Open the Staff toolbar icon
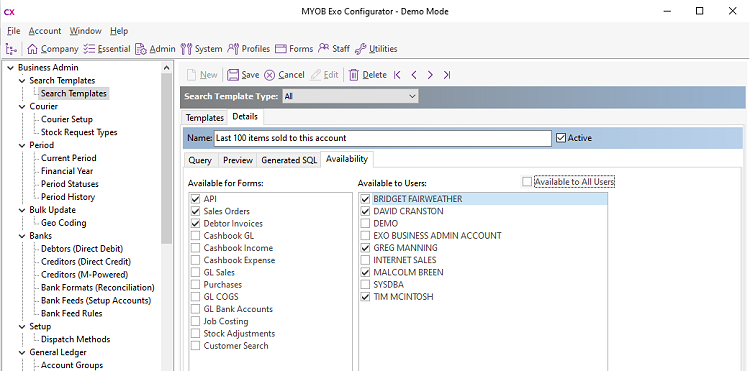This screenshot has height=371, width=750. [x=324, y=48]
